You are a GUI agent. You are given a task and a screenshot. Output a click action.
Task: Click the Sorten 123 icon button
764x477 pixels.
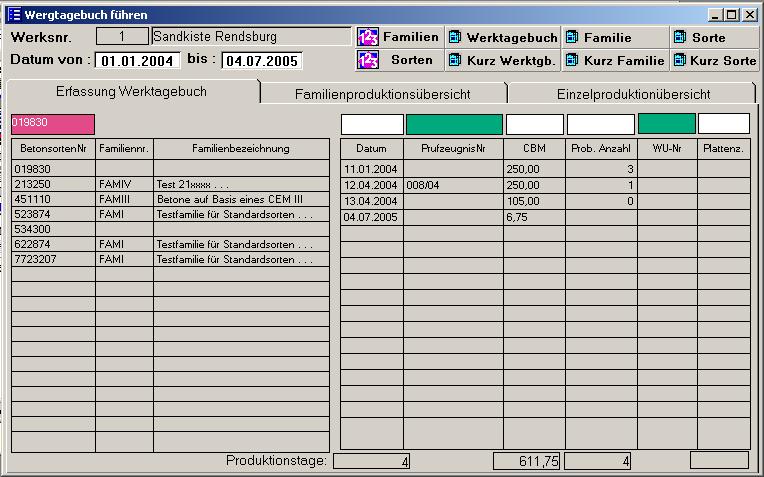point(368,60)
